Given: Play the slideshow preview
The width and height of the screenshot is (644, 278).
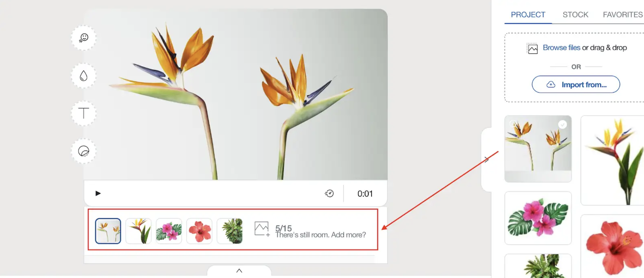Looking at the screenshot, I should click(98, 193).
